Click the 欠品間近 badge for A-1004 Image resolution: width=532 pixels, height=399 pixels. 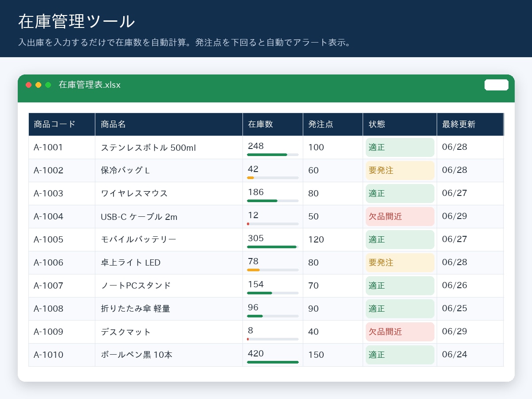[400, 217]
